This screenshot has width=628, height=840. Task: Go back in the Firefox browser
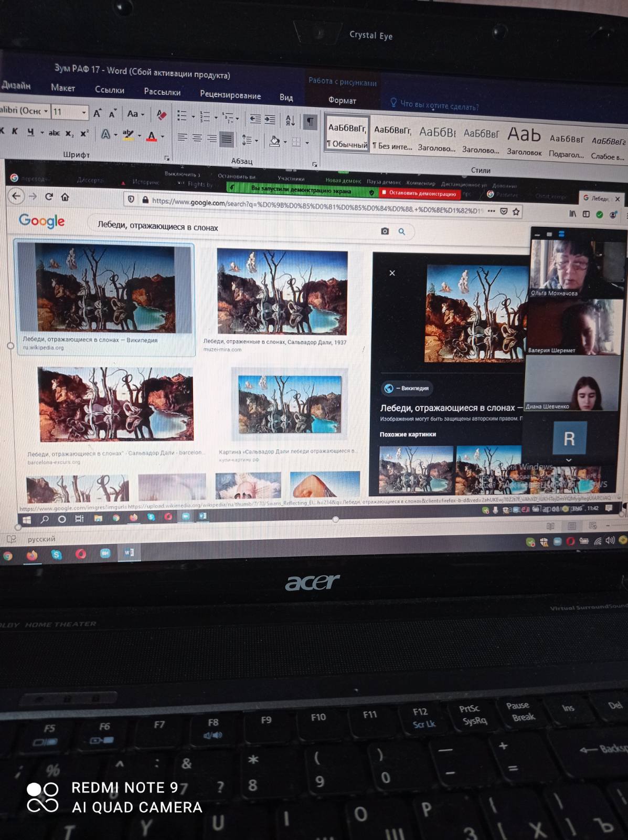click(x=16, y=196)
